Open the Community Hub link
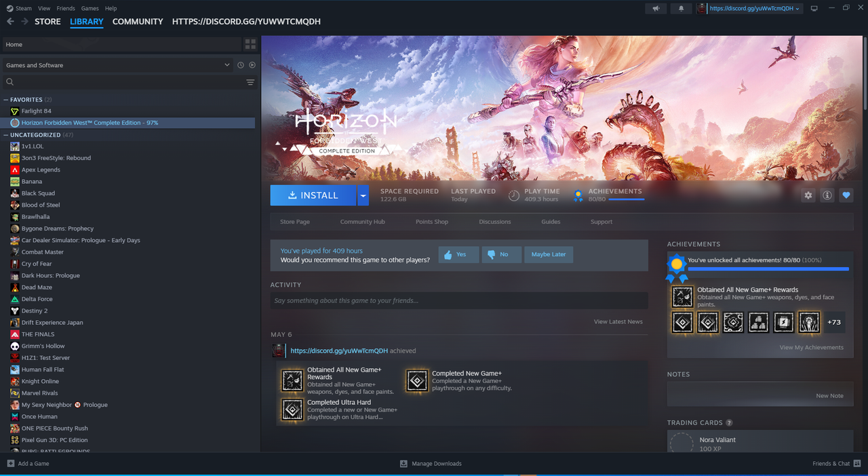Image resolution: width=868 pixels, height=476 pixels. pyautogui.click(x=362, y=222)
